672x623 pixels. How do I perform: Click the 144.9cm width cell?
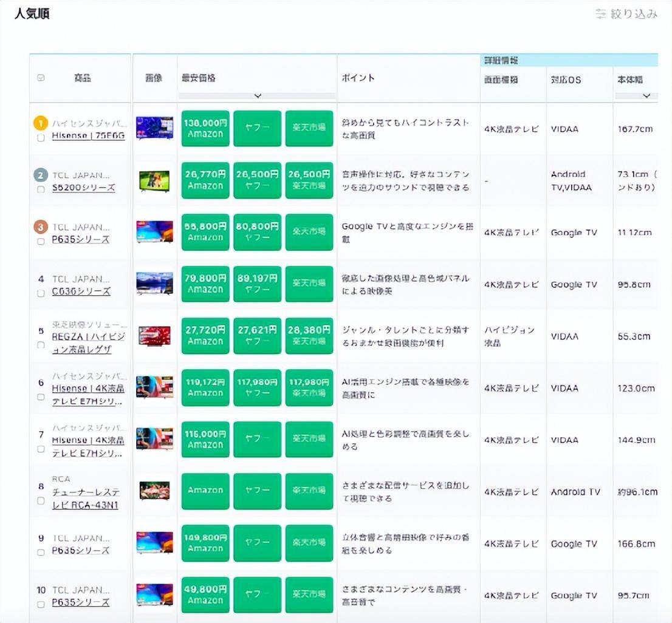point(636,440)
